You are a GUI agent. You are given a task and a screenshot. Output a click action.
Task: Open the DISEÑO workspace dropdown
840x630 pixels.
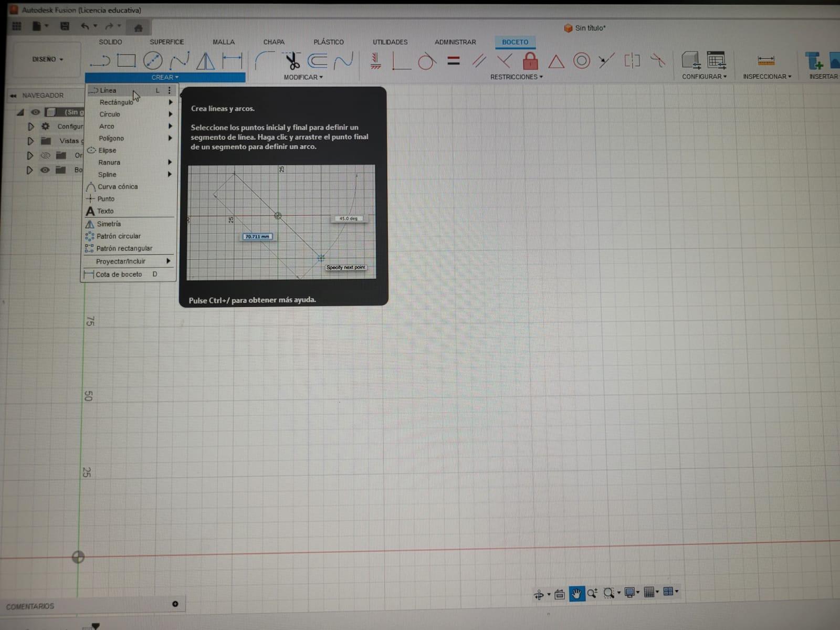[x=47, y=59]
